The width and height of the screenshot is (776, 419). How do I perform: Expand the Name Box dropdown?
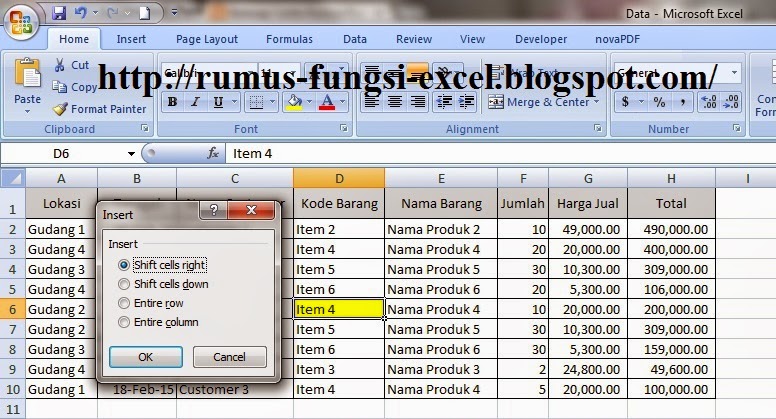tap(131, 154)
